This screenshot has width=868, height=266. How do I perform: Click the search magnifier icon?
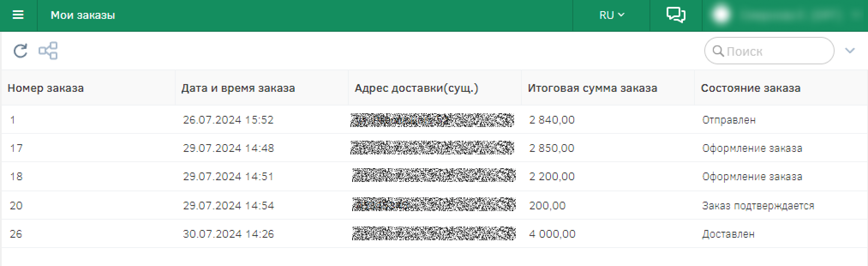coord(718,51)
